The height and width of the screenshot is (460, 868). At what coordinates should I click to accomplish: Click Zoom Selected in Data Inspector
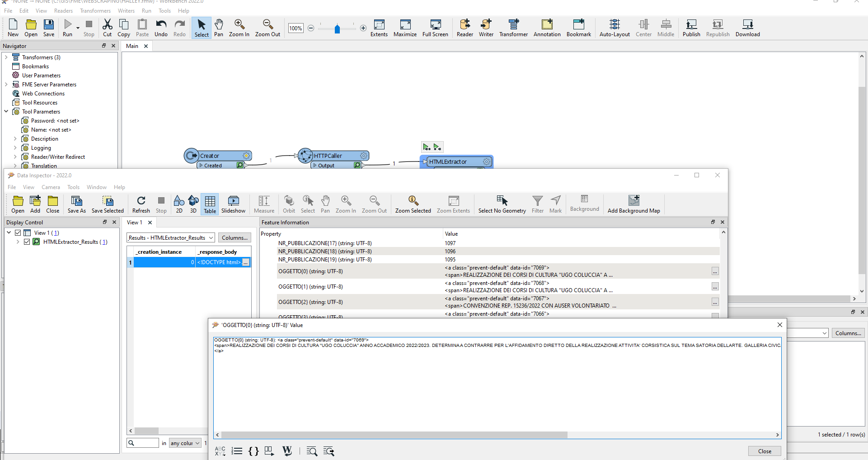413,204
